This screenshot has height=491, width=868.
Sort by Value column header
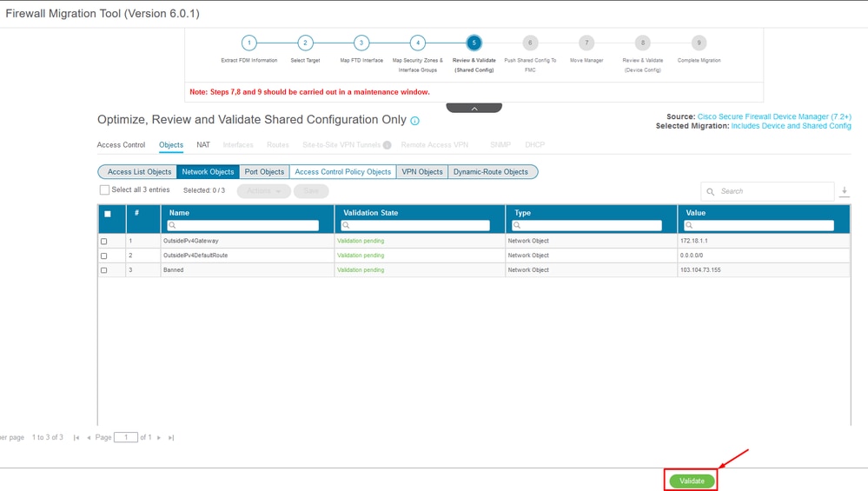pyautogui.click(x=696, y=213)
